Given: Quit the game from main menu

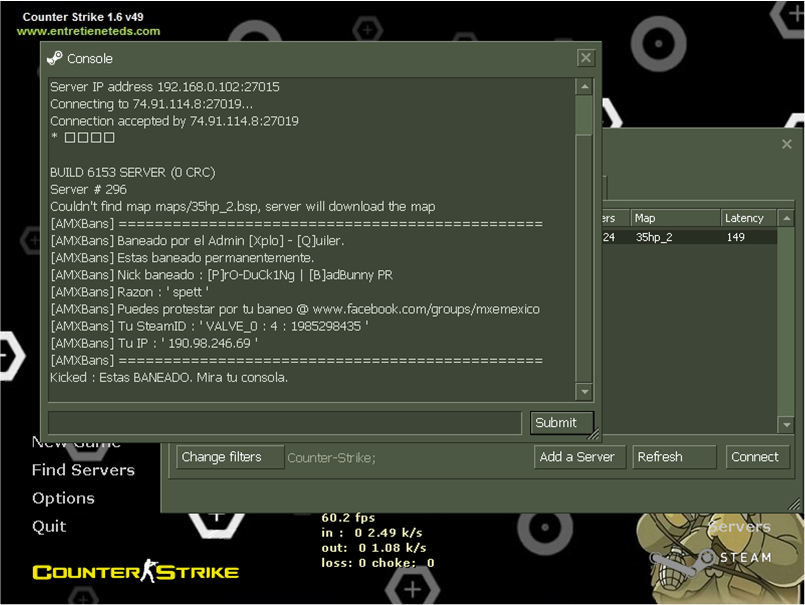Looking at the screenshot, I should click(49, 526).
